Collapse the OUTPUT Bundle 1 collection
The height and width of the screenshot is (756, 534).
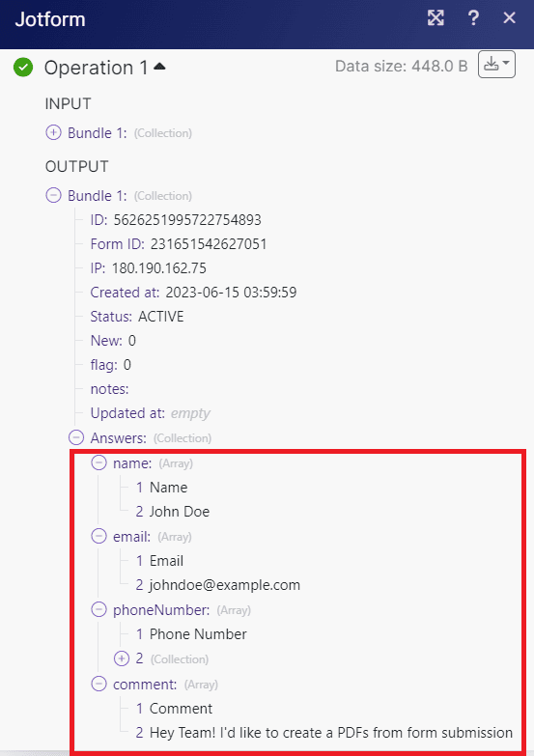[53, 195]
